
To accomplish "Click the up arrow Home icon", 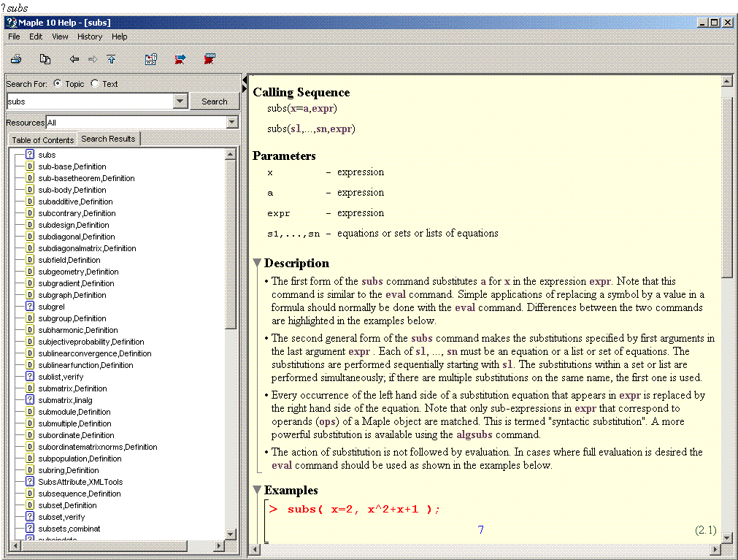I will (111, 59).
